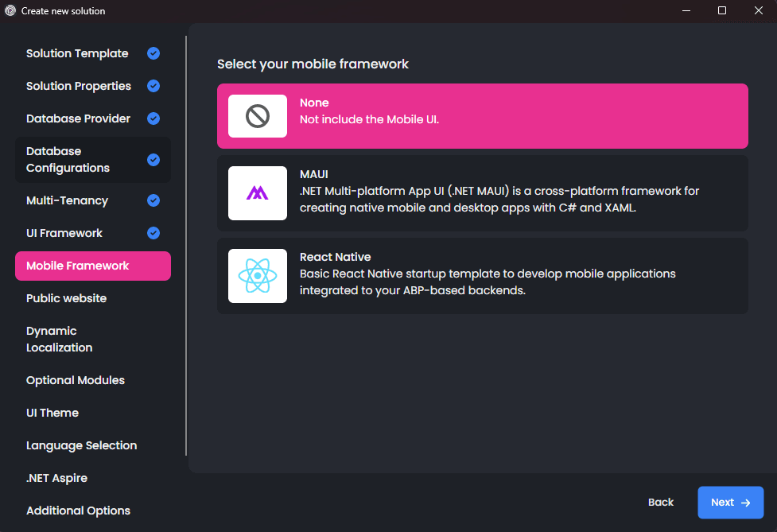Select MAUI as the mobile framework
This screenshot has height=532, width=777.
pyautogui.click(x=482, y=193)
